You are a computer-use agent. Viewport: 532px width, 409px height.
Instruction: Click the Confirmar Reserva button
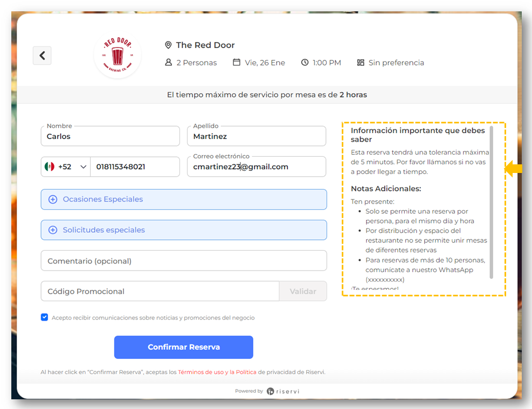coord(184,347)
